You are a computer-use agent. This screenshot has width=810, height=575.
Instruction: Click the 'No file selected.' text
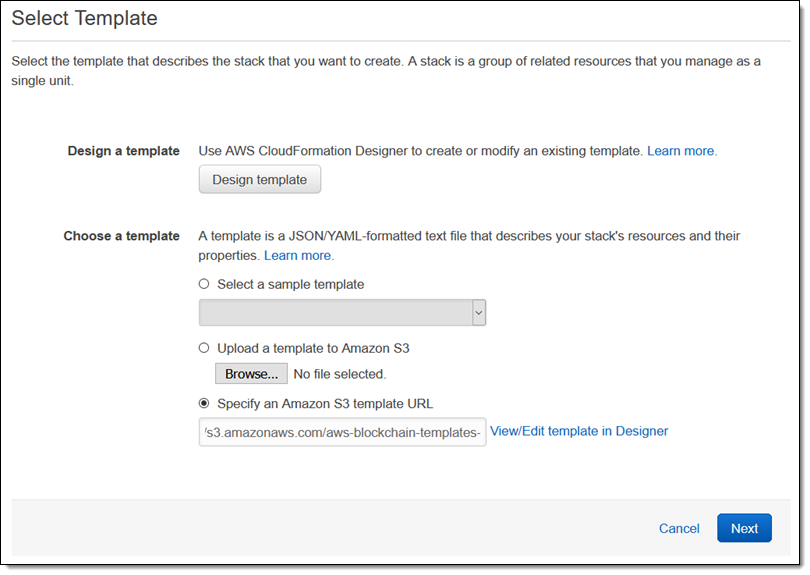click(339, 374)
